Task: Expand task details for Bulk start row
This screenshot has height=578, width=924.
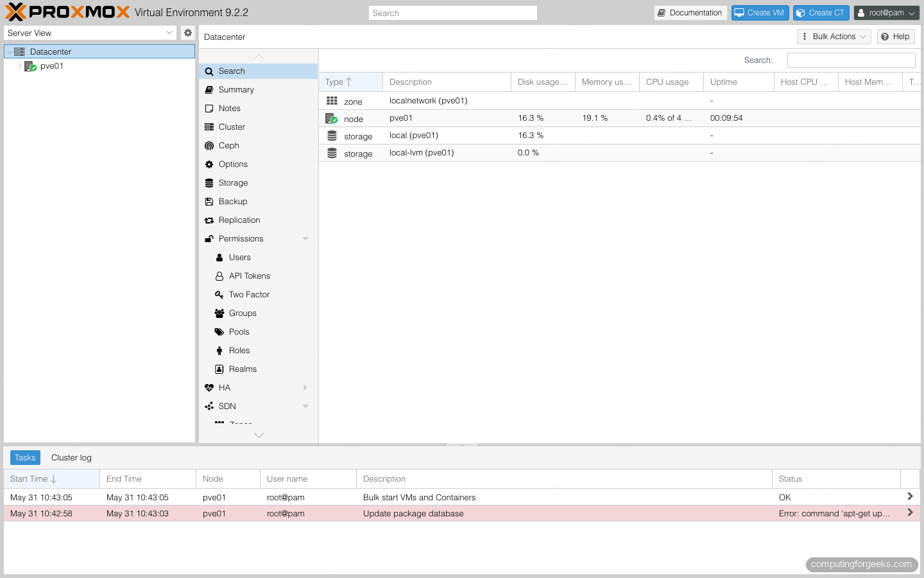Action: [910, 496]
